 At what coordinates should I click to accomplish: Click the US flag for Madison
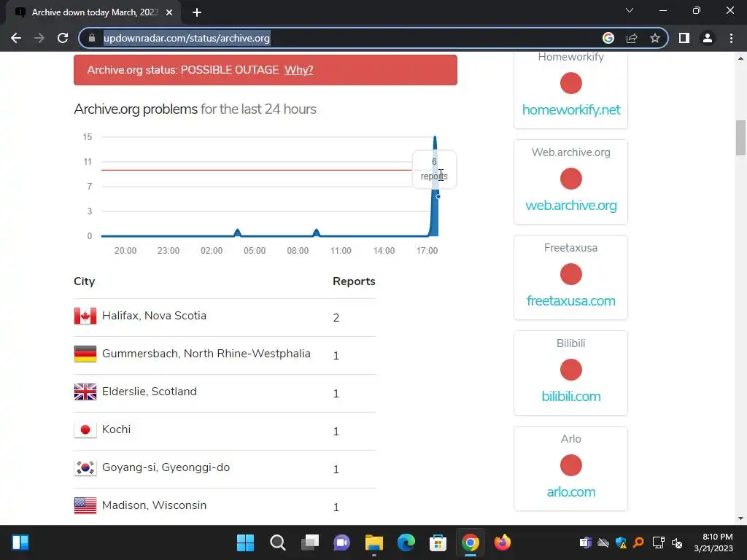click(x=85, y=505)
